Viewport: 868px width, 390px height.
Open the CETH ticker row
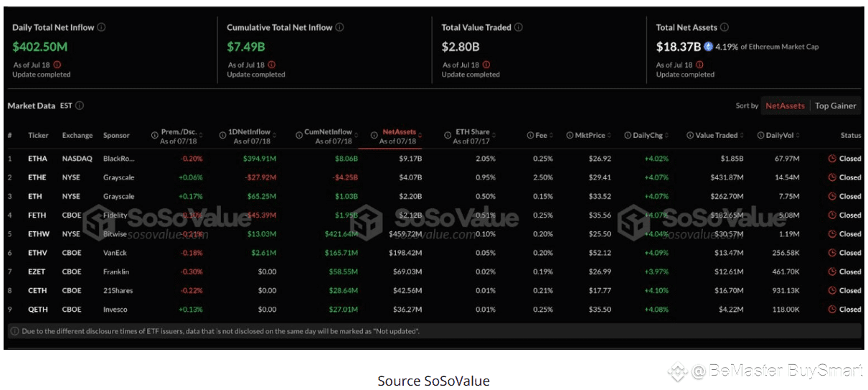point(433,290)
